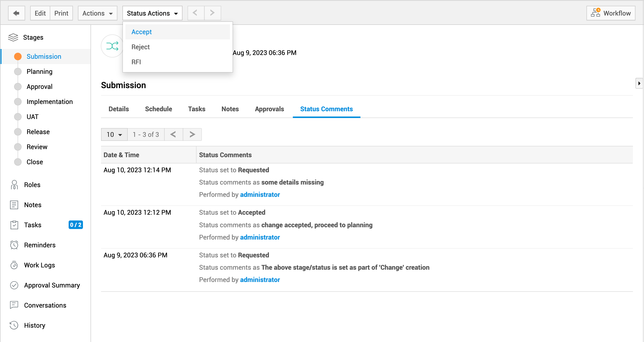Click the Tasks 0 / 2 count badge
The width and height of the screenshot is (644, 342).
pos(76,225)
